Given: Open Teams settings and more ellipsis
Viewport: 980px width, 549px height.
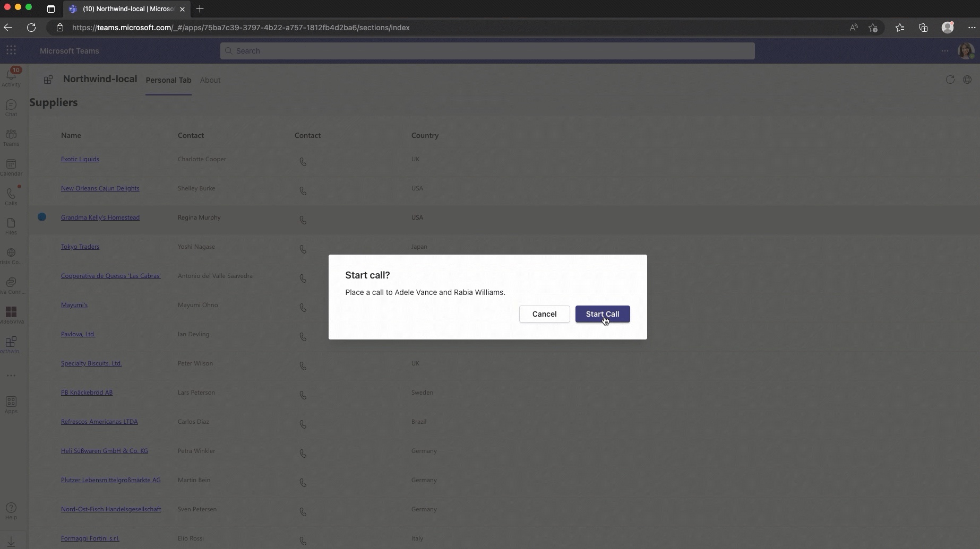Looking at the screenshot, I should (945, 51).
